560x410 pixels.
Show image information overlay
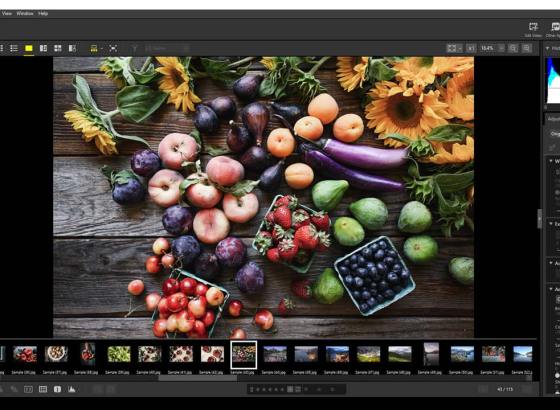(x=57, y=389)
